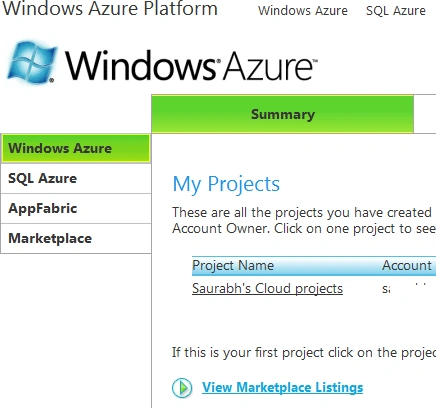436x408 pixels.
Task: Click the Account column header
Action: 407,266
